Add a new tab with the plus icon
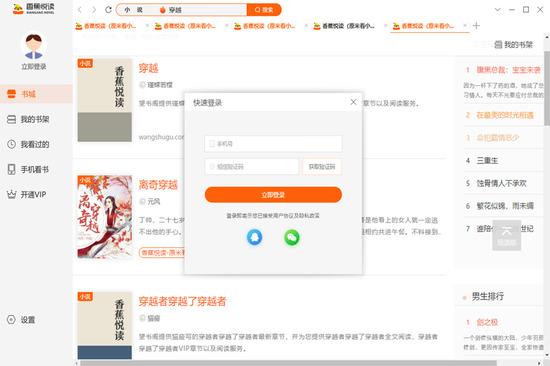The height and width of the screenshot is (366, 550). (476, 26)
